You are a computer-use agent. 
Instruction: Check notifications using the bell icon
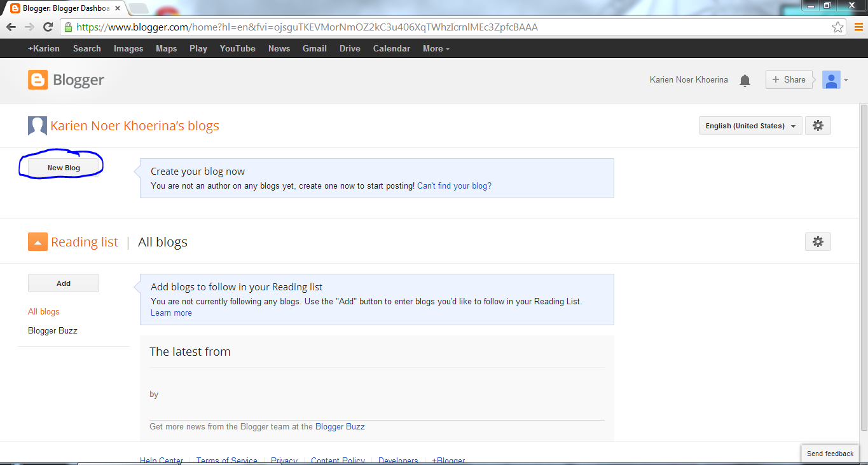745,80
